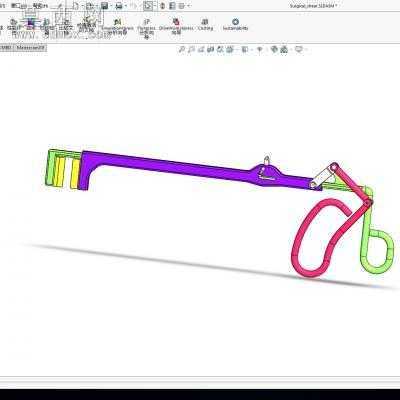Open the Costing tool
400x400 pixels.
click(205, 24)
